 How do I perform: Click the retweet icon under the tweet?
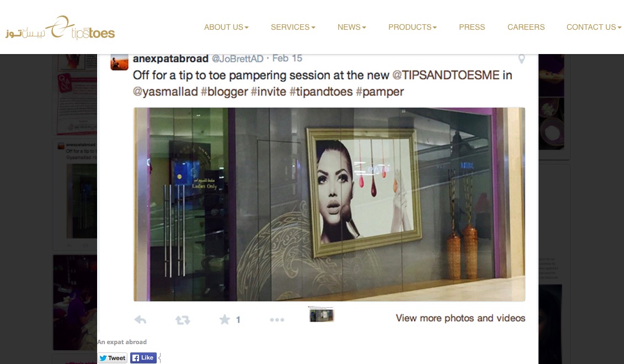coord(183,320)
